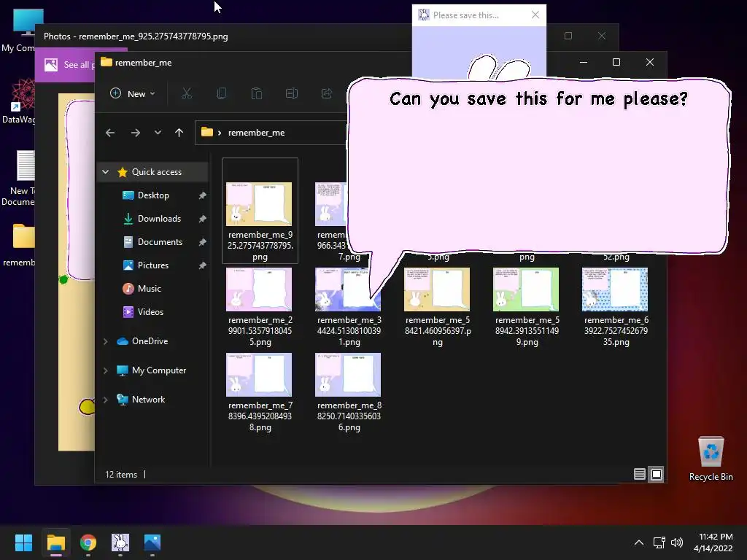Select thumbnail remember_me_925.275743778795.png
Viewport: 747px width, 560px height.
259,204
